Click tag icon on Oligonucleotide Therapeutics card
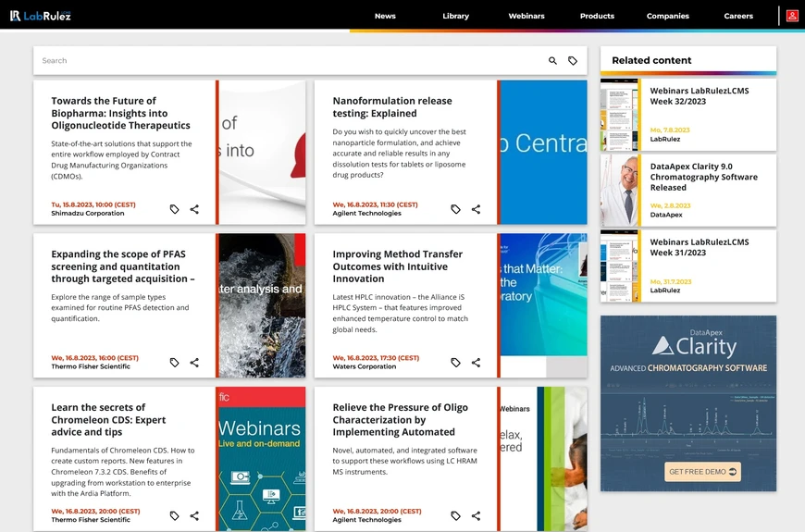This screenshot has width=805, height=532. (x=175, y=209)
